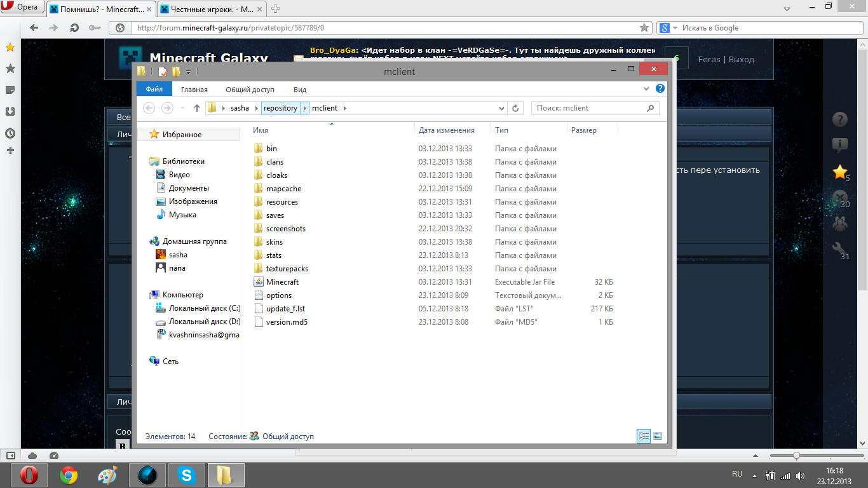Select Библиотеки in the navigation pane
Viewport: 868px width, 488px height.
tap(183, 161)
